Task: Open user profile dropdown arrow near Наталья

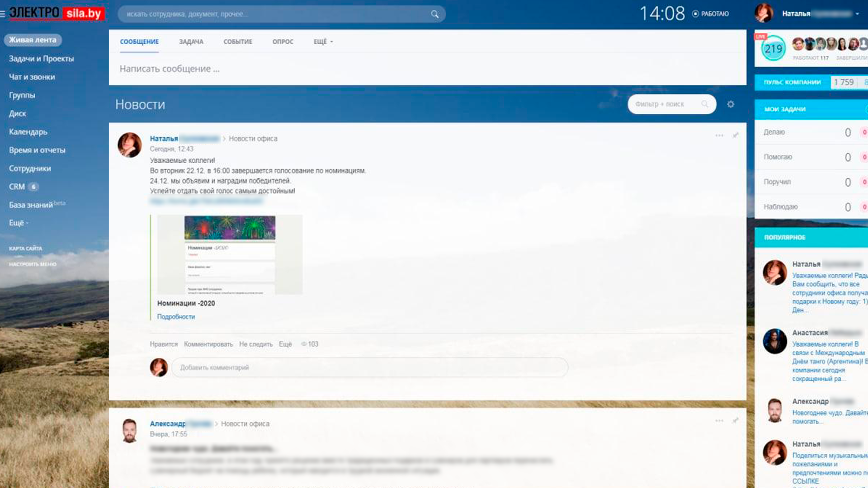Action: (857, 14)
